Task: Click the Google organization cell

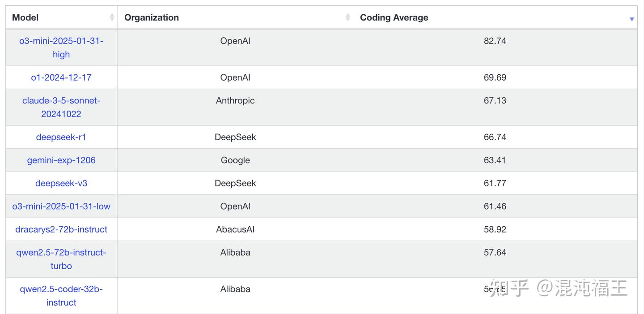Action: coord(235,160)
